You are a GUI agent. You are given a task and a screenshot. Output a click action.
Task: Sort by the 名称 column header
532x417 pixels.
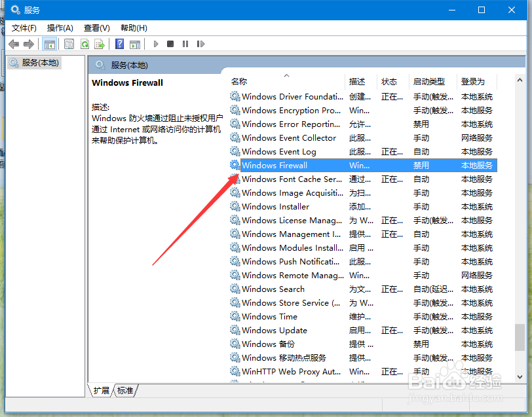[287, 81]
